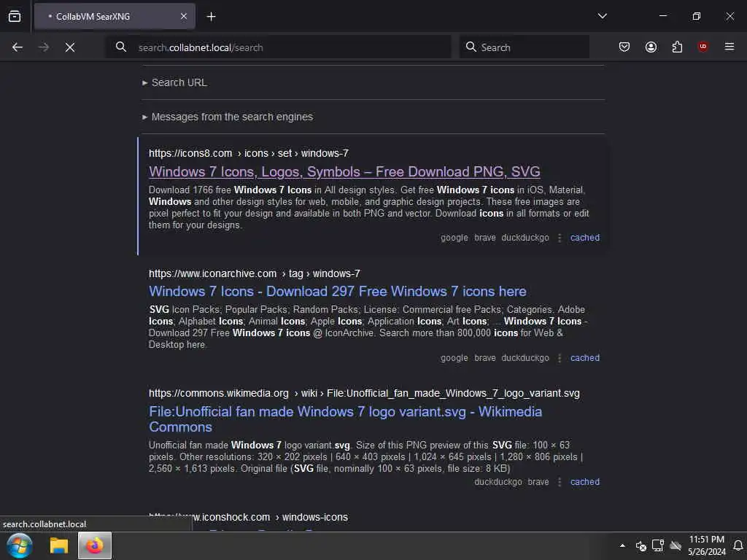
Task: Close the CollabVM SearXNG tab
Action: coord(184,16)
